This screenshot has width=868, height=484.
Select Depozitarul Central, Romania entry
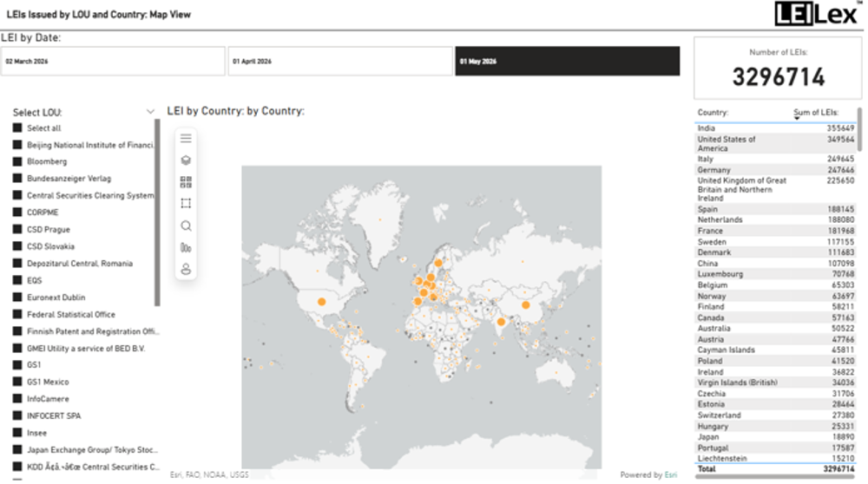coord(80,264)
